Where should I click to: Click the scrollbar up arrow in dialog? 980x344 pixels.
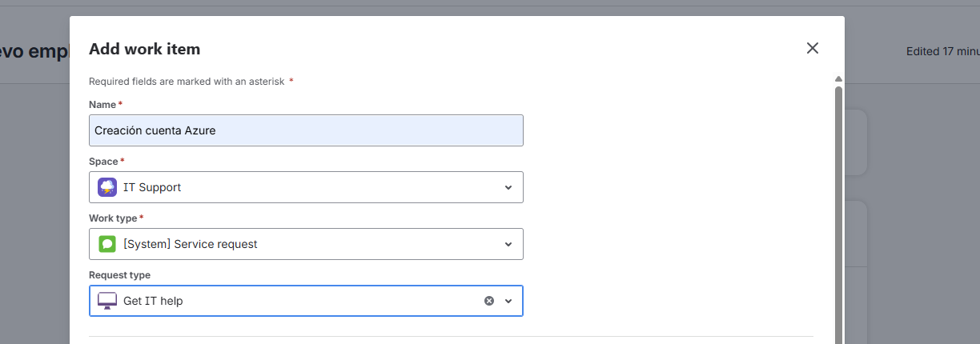click(838, 79)
